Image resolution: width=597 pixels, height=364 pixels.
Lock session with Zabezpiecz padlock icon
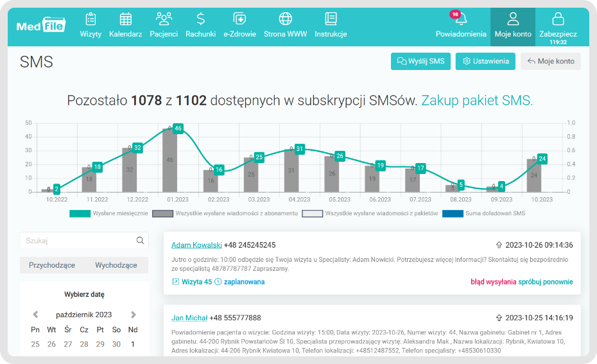click(558, 19)
